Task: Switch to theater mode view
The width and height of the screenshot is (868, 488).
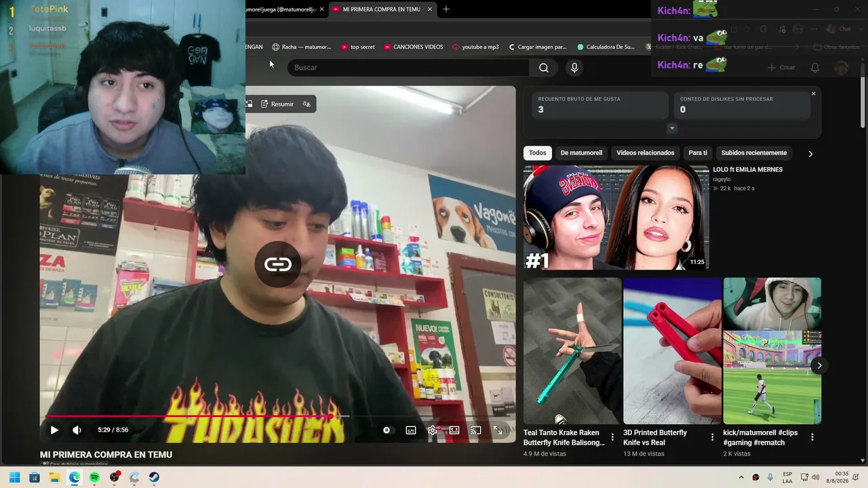Action: pos(454,430)
